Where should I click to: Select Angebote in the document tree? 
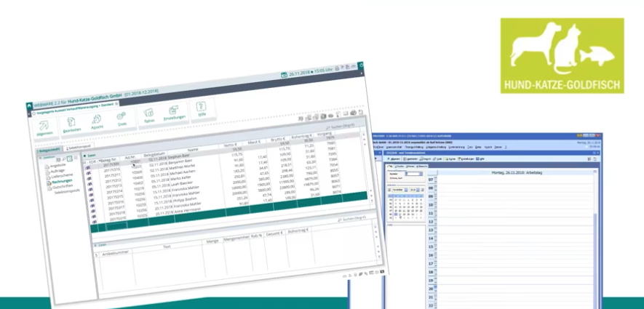point(57,166)
